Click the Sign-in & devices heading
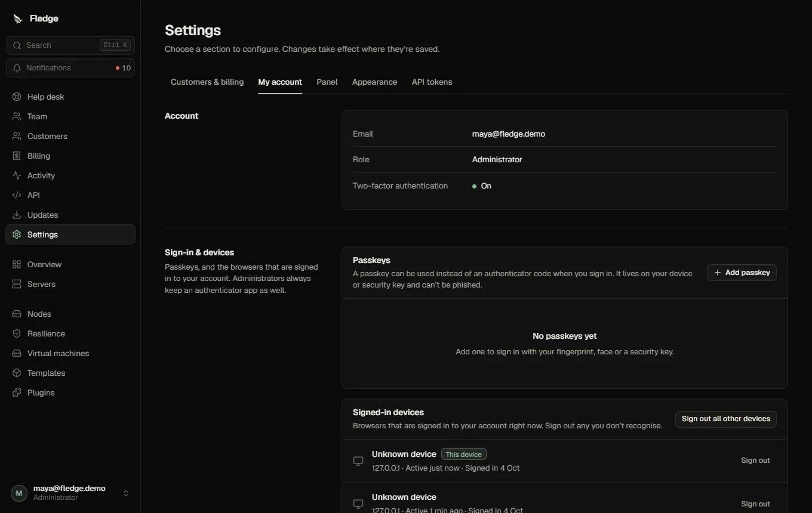 point(199,252)
